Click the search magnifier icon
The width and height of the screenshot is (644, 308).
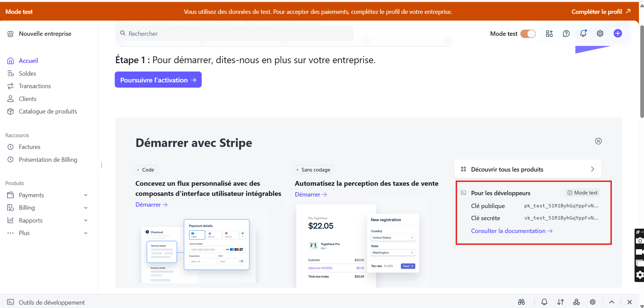(123, 33)
